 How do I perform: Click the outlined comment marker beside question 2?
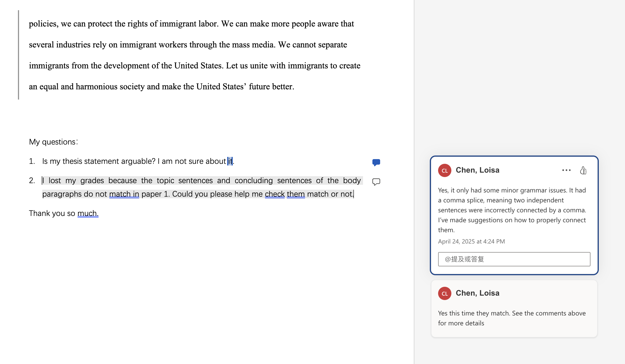[x=376, y=182]
